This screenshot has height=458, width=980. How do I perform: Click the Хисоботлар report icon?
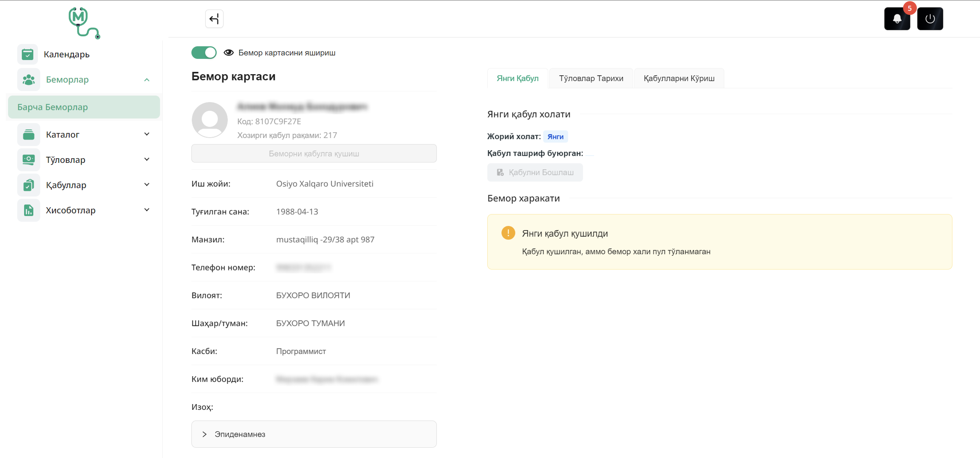(x=29, y=210)
